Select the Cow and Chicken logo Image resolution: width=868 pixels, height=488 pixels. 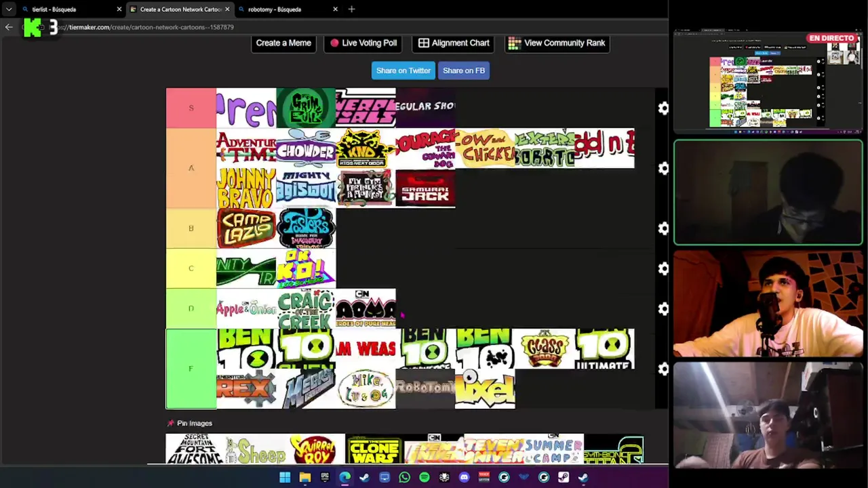[x=485, y=148]
